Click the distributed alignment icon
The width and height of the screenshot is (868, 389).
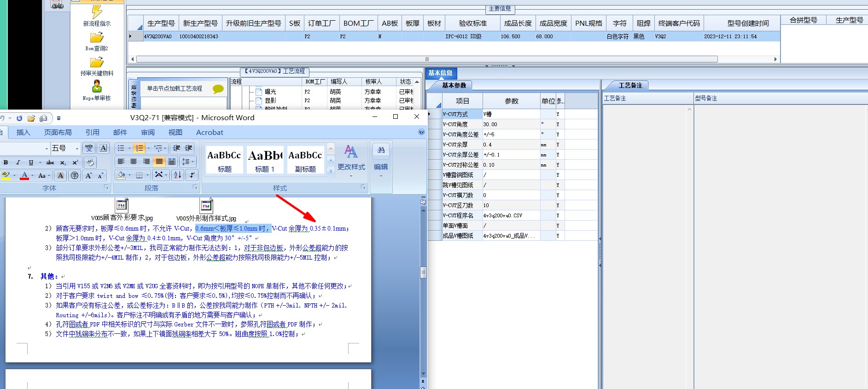172,162
